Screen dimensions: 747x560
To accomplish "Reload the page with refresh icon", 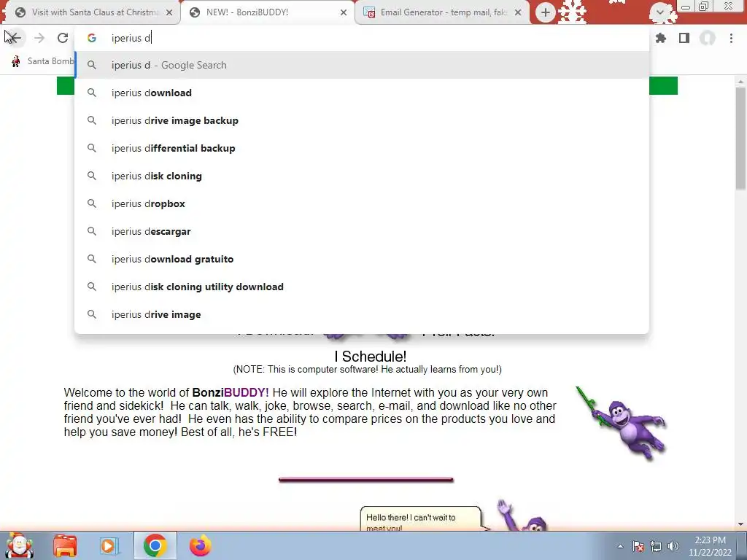I will click(x=63, y=38).
